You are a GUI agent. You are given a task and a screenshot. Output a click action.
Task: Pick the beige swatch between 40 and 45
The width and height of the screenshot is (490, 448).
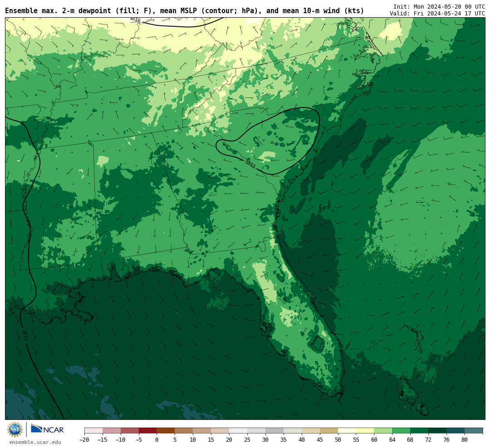pyautogui.click(x=311, y=430)
